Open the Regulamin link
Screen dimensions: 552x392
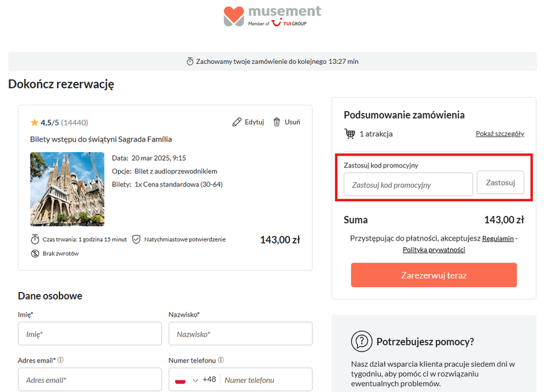click(497, 238)
